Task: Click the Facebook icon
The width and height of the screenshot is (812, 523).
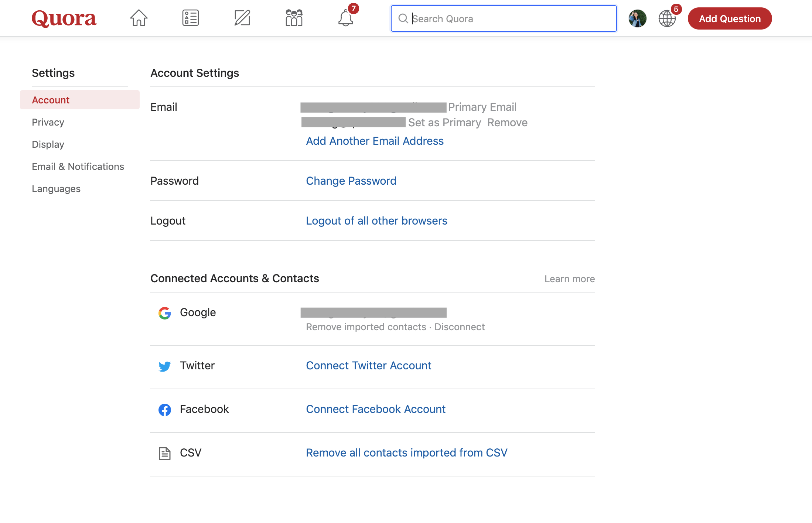Action: click(164, 410)
